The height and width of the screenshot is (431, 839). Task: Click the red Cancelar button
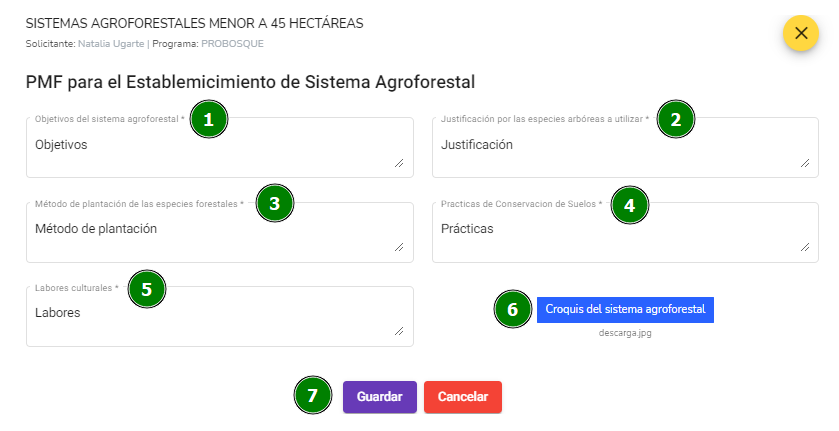pos(463,397)
